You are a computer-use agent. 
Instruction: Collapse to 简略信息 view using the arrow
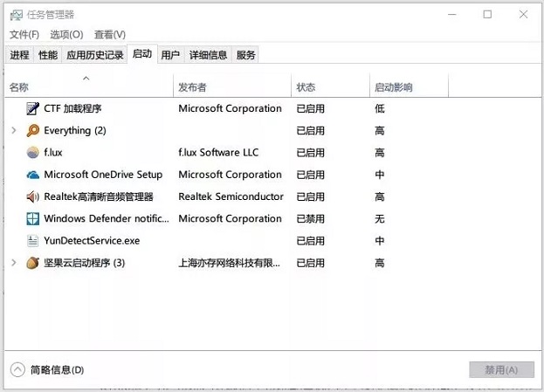click(18, 369)
